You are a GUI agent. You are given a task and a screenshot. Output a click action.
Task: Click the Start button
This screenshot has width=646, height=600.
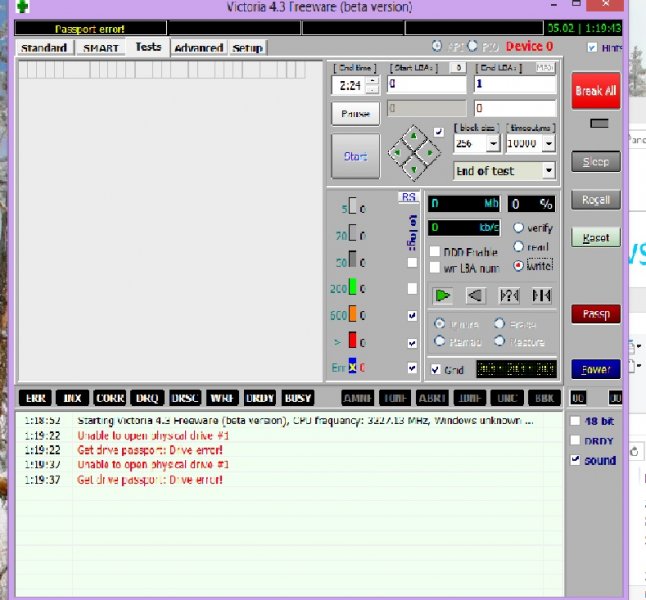click(x=355, y=156)
